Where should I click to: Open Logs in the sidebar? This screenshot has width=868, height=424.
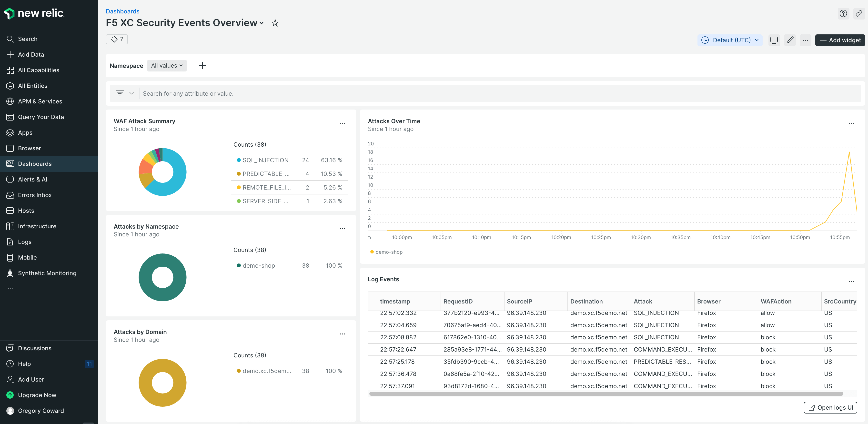click(x=25, y=242)
